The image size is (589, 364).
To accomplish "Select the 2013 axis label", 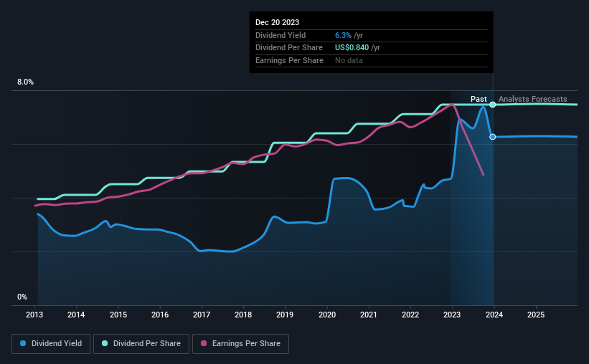I will tap(34, 315).
